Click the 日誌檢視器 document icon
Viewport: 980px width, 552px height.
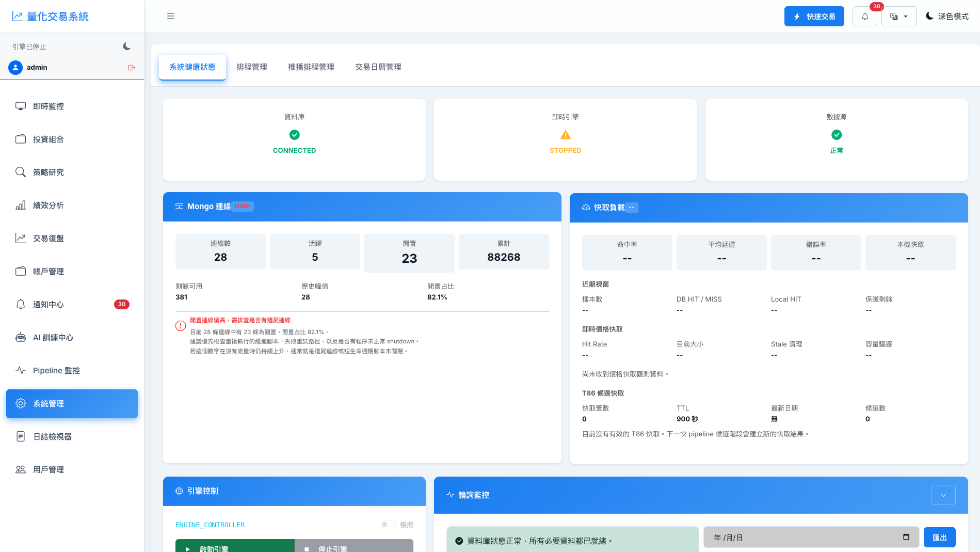21,437
